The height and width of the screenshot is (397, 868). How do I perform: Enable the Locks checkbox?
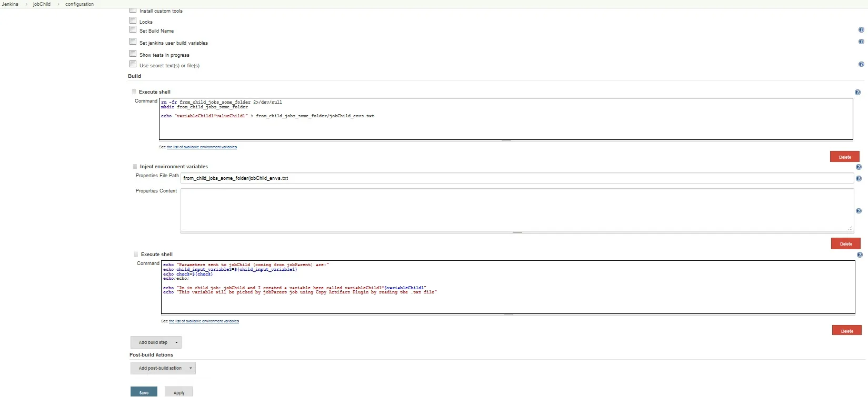pos(133,21)
